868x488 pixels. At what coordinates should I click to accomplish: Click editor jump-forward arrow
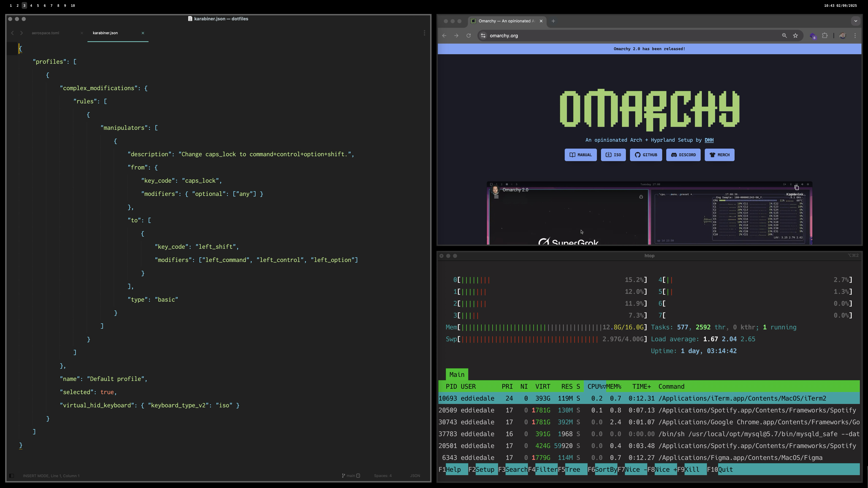(x=22, y=33)
